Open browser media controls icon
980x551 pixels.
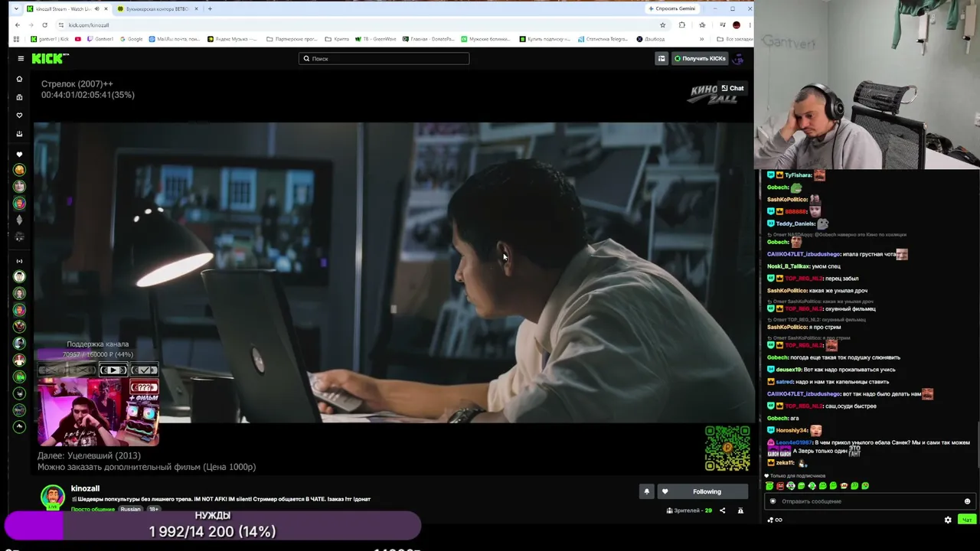point(722,24)
